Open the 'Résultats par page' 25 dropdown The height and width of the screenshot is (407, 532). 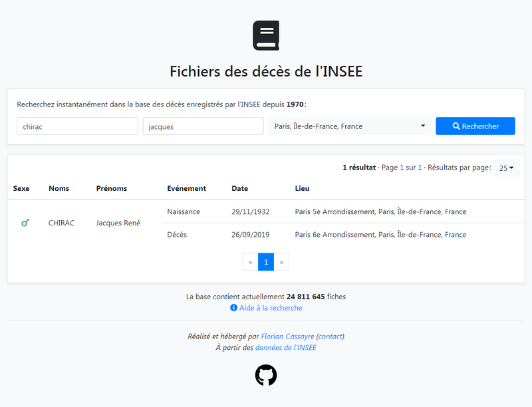click(x=506, y=167)
